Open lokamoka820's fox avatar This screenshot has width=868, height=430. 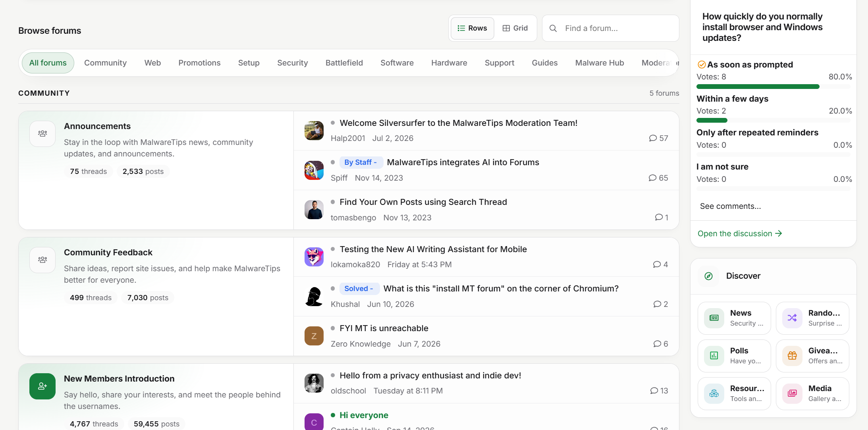pyautogui.click(x=314, y=257)
